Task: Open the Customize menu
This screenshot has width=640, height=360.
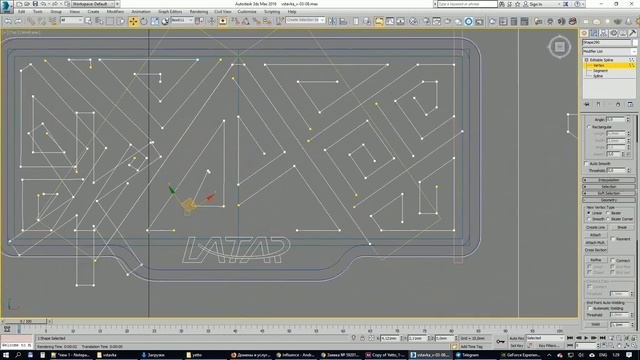Action: pyautogui.click(x=247, y=12)
